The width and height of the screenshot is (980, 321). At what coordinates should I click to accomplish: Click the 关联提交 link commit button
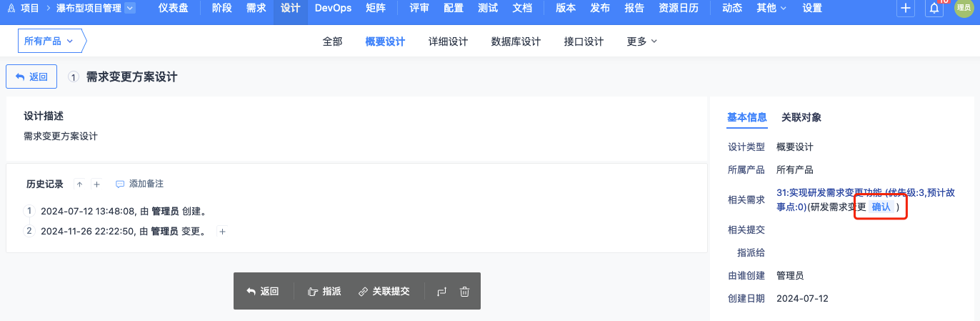(384, 291)
